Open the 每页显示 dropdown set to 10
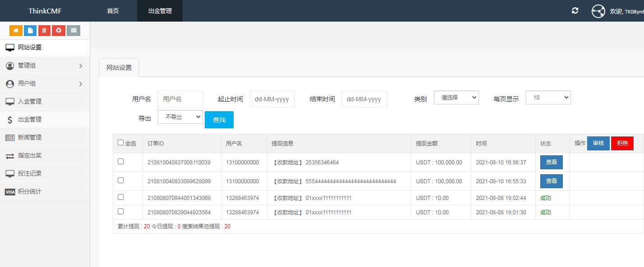Image resolution: width=644 pixels, height=267 pixels. [x=548, y=98]
